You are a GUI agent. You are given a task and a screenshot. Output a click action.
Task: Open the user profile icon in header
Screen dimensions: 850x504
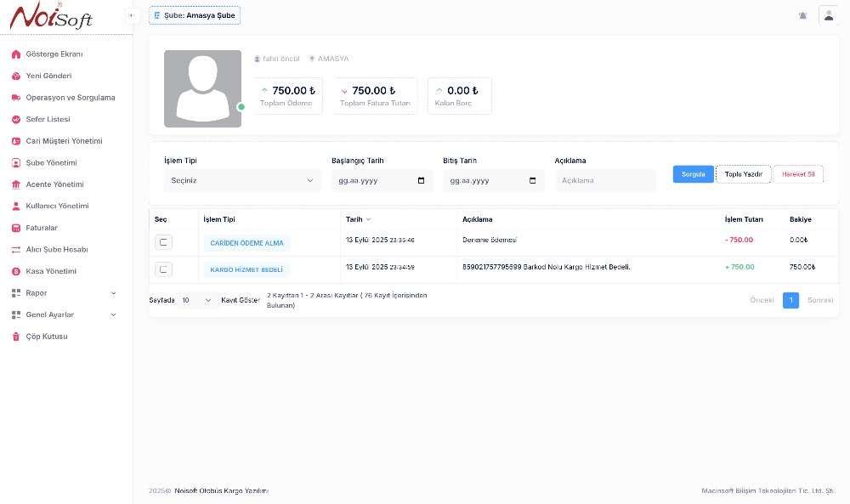pyautogui.click(x=828, y=15)
